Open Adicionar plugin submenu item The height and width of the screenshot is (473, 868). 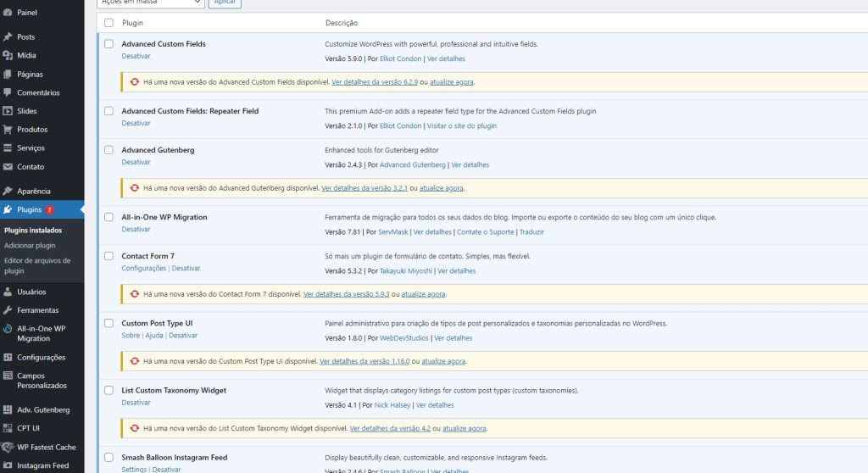30,245
